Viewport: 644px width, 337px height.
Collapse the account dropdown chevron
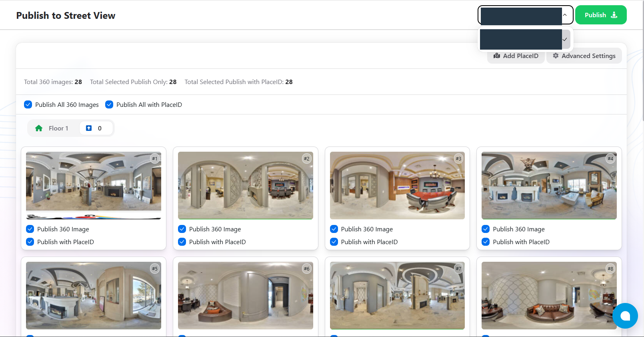coord(565,15)
